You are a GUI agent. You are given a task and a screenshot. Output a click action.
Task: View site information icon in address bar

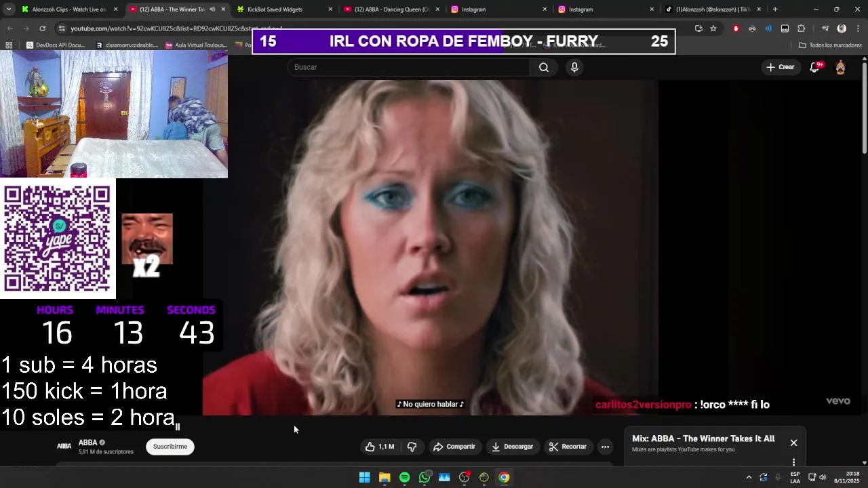pyautogui.click(x=62, y=28)
